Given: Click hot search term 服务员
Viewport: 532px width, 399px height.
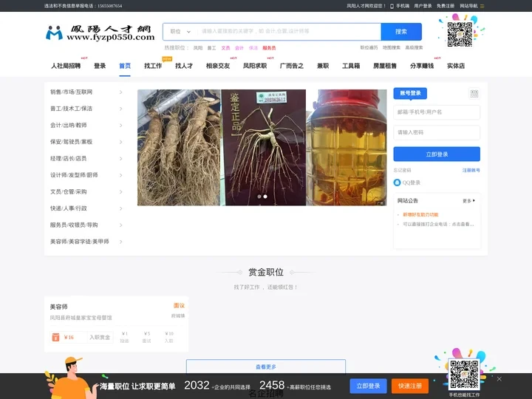Looking at the screenshot, I should [269, 48].
